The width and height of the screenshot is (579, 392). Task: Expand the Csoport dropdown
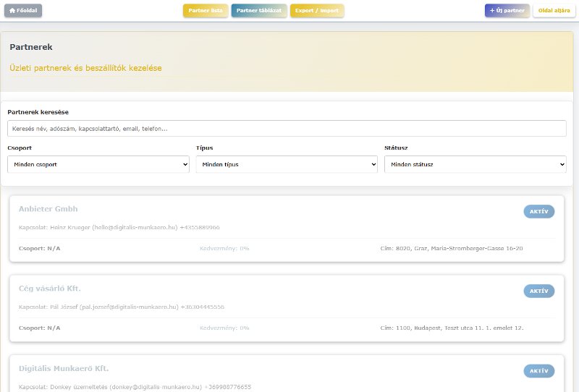(x=98, y=165)
